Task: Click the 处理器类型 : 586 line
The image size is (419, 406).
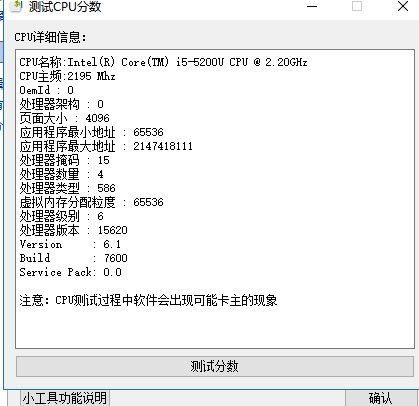Action: pos(67,188)
